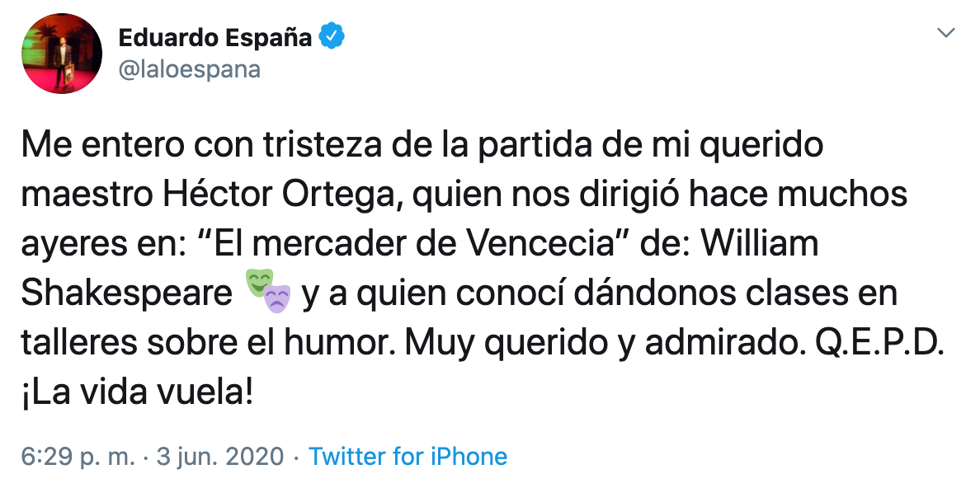
Task: Click the theater masks emoji
Action: pyautogui.click(x=268, y=293)
